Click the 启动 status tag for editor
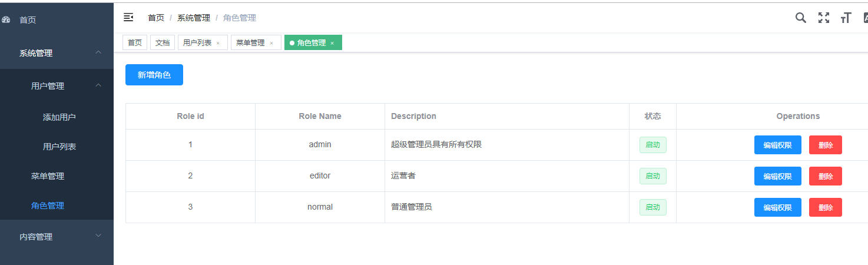The height and width of the screenshot is (265, 868). coord(653,176)
